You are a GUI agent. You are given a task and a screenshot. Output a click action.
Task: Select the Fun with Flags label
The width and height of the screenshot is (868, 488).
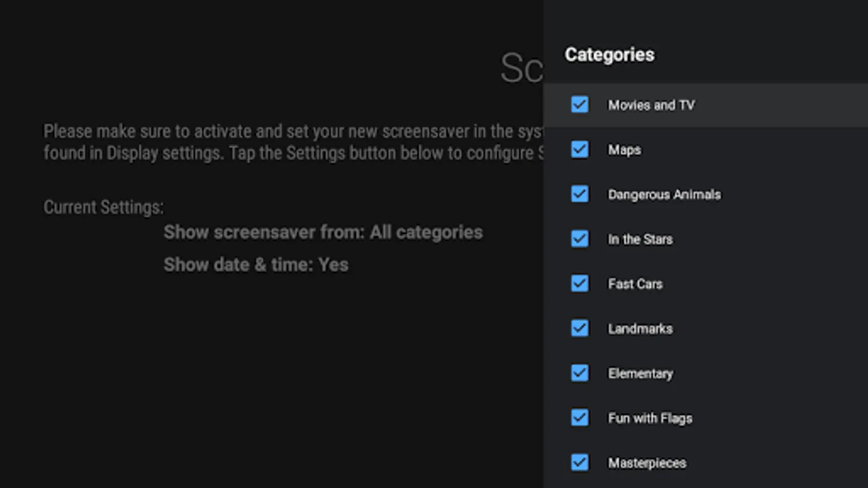650,418
